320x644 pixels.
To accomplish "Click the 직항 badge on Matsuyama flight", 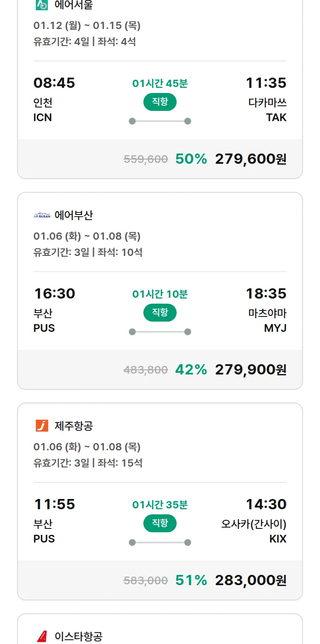I will [160, 313].
